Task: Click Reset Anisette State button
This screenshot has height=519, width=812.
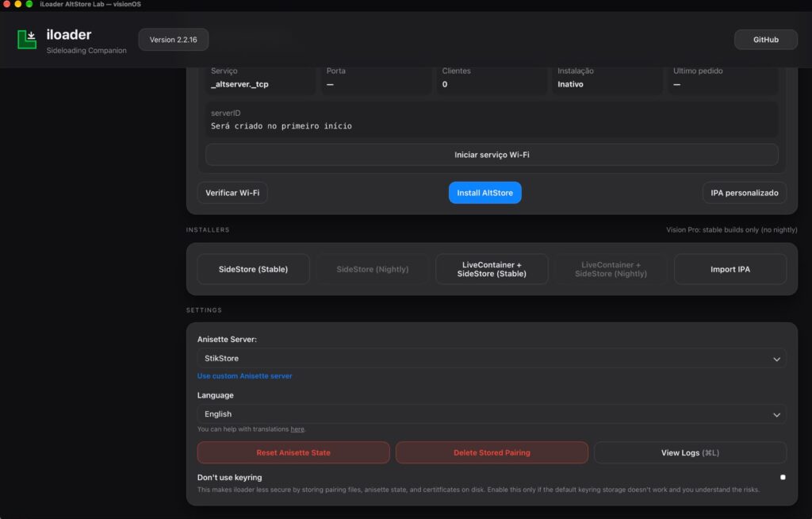Action: point(293,452)
